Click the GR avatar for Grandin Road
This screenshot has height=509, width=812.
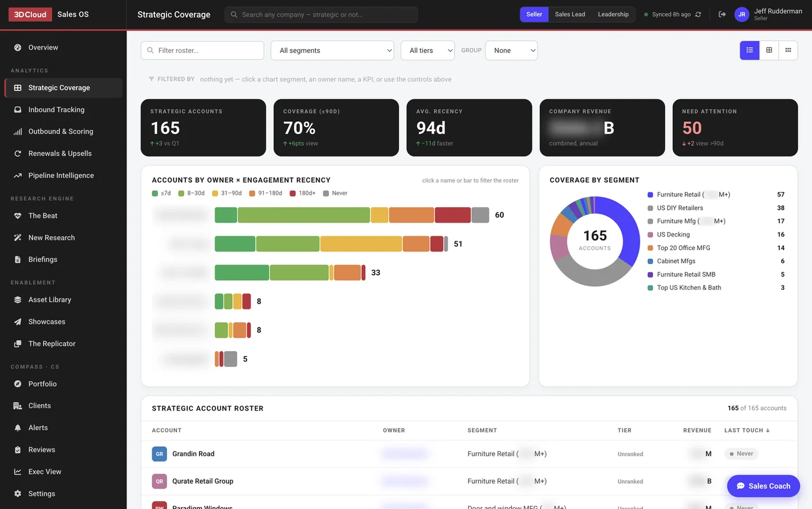[159, 454]
